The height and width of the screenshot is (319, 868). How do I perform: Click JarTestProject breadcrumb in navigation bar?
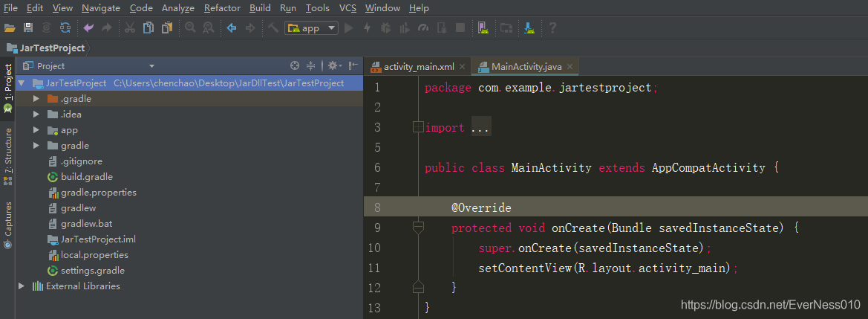pyautogui.click(x=45, y=48)
